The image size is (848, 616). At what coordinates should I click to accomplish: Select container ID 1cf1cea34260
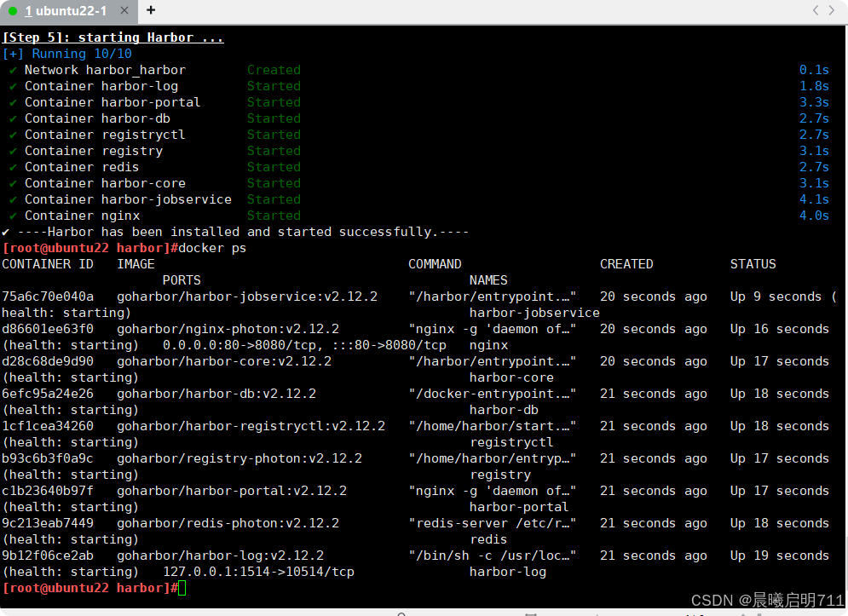point(48,426)
